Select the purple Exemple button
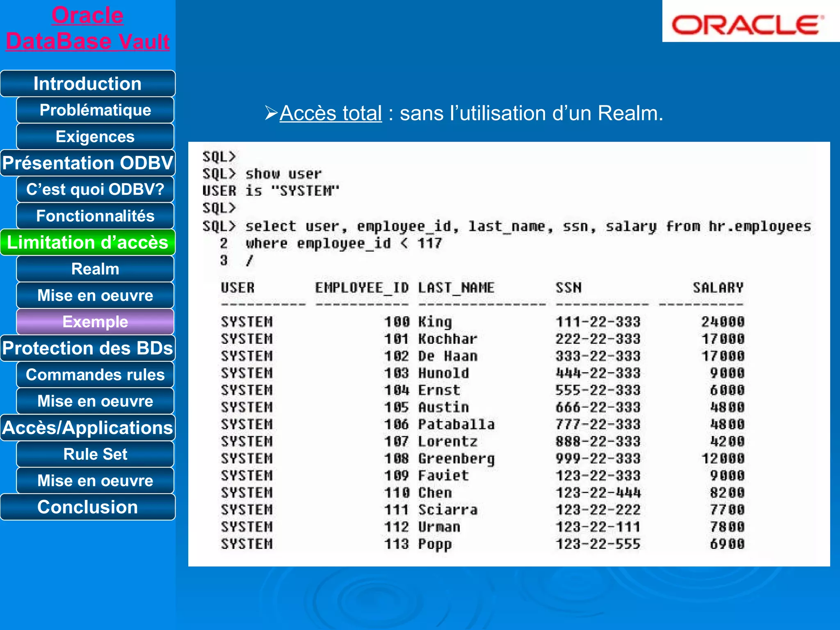 coord(95,322)
